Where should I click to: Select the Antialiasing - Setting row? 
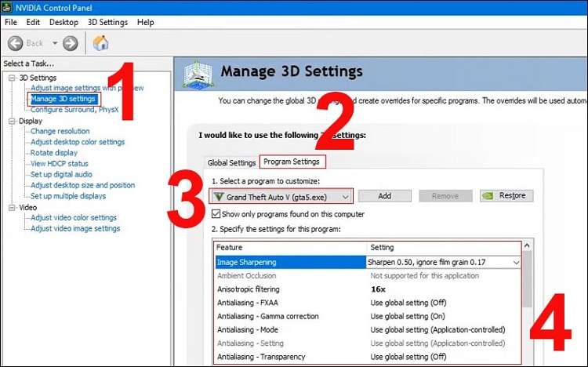[368, 343]
